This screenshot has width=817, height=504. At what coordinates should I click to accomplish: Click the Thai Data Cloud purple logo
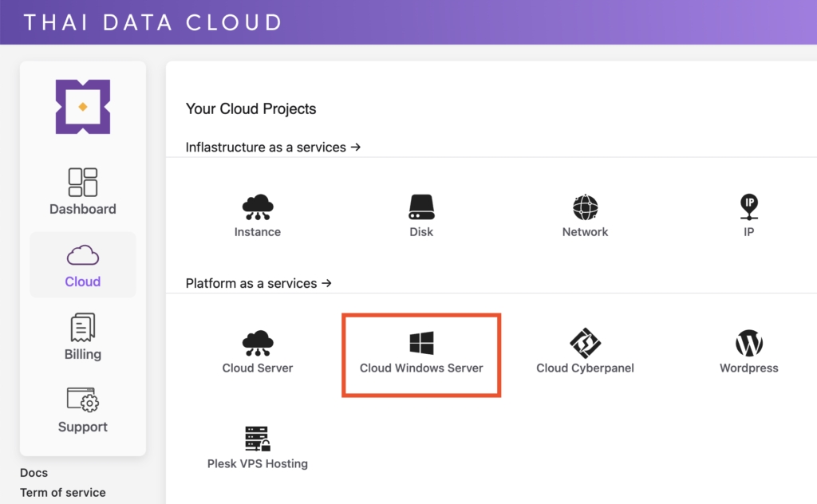pos(83,107)
